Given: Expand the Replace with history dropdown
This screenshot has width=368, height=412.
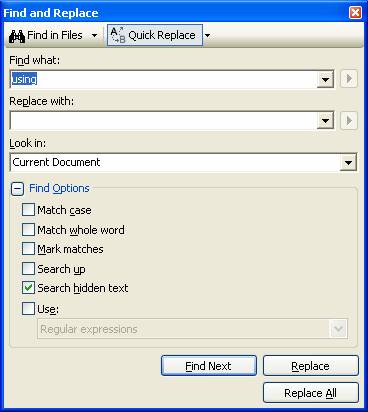Looking at the screenshot, I should tap(325, 121).
